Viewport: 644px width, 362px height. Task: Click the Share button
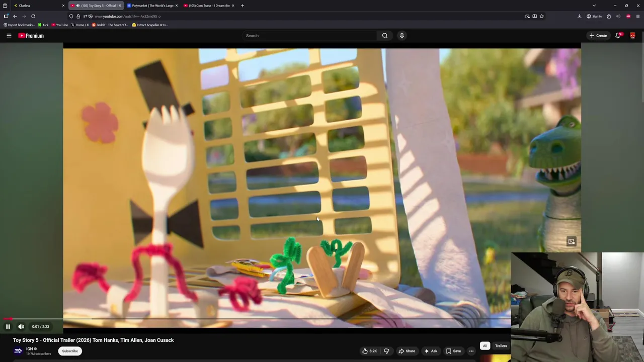(407, 351)
